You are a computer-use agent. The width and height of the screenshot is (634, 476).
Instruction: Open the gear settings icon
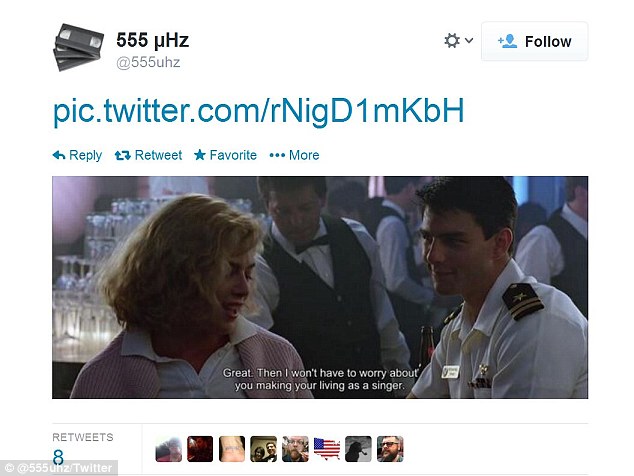tap(452, 40)
